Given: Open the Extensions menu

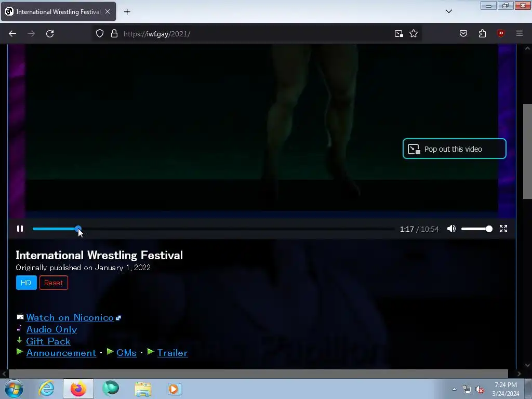Looking at the screenshot, I should click(x=482, y=34).
